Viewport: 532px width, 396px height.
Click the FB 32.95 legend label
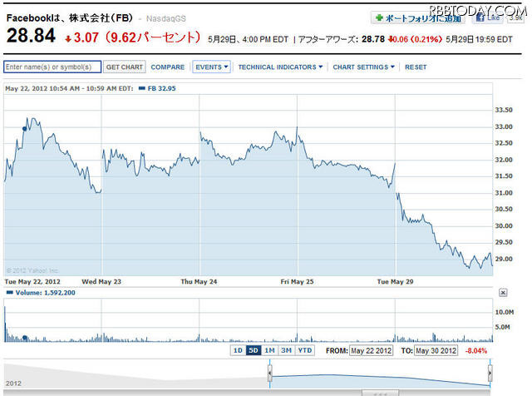tap(158, 89)
